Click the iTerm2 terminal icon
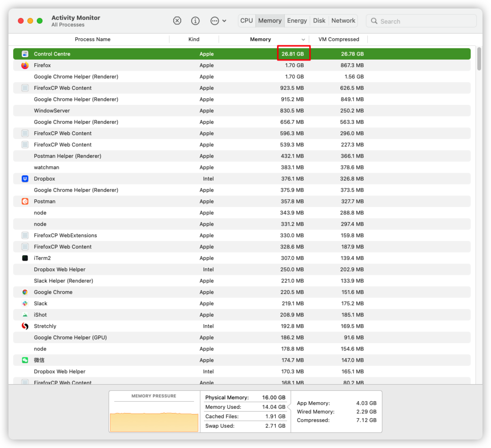The width and height of the screenshot is (491, 448). coord(25,258)
